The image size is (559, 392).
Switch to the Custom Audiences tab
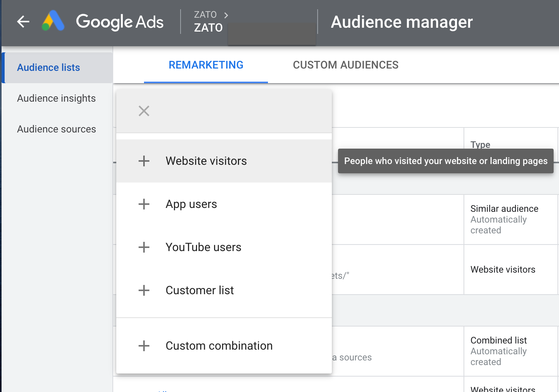(x=346, y=65)
